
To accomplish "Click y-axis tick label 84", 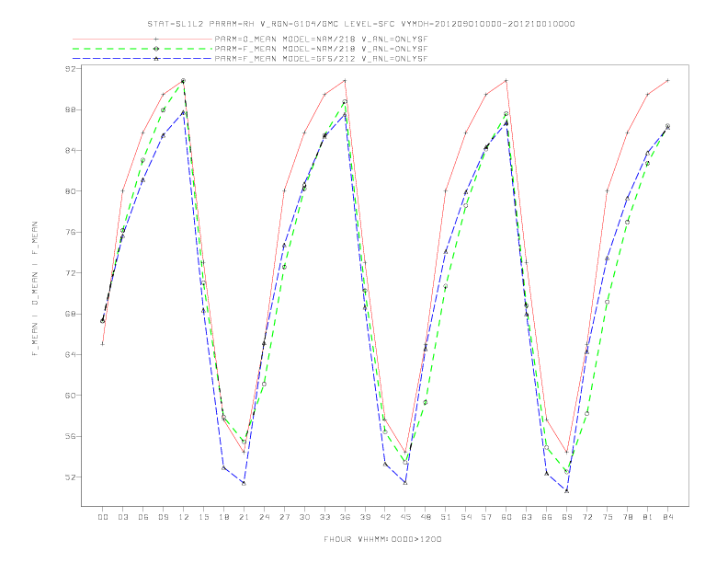I will click(73, 151).
